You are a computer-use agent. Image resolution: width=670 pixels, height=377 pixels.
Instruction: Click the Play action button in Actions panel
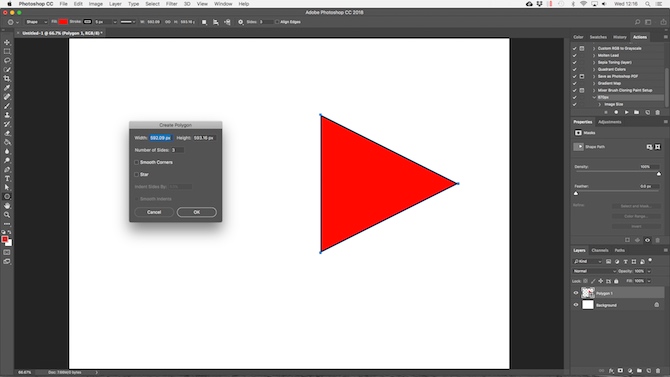[626, 112]
